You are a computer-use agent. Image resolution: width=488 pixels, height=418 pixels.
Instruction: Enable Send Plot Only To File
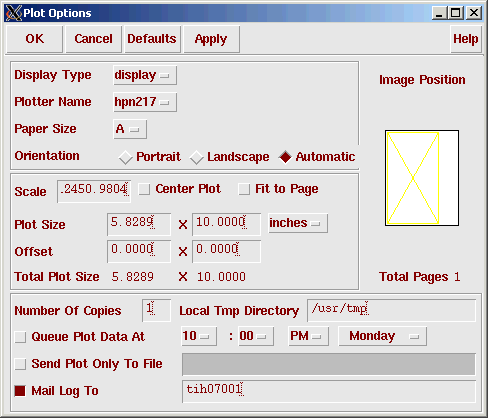[x=20, y=364]
